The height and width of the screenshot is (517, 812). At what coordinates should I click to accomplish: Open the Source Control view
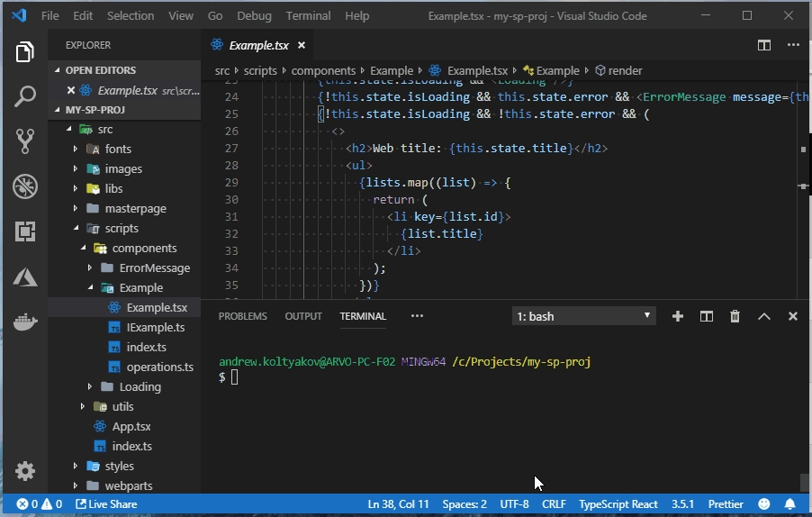(24, 141)
